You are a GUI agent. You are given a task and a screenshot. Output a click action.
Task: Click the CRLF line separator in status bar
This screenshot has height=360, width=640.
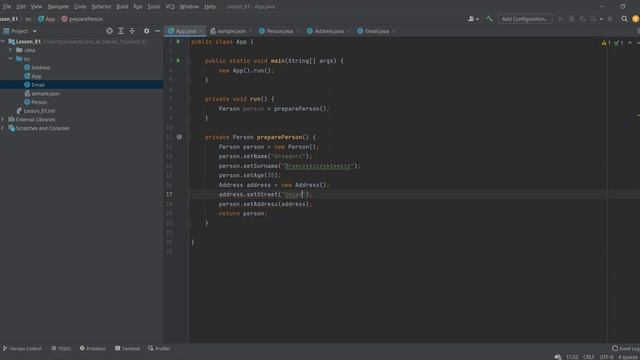click(x=589, y=357)
